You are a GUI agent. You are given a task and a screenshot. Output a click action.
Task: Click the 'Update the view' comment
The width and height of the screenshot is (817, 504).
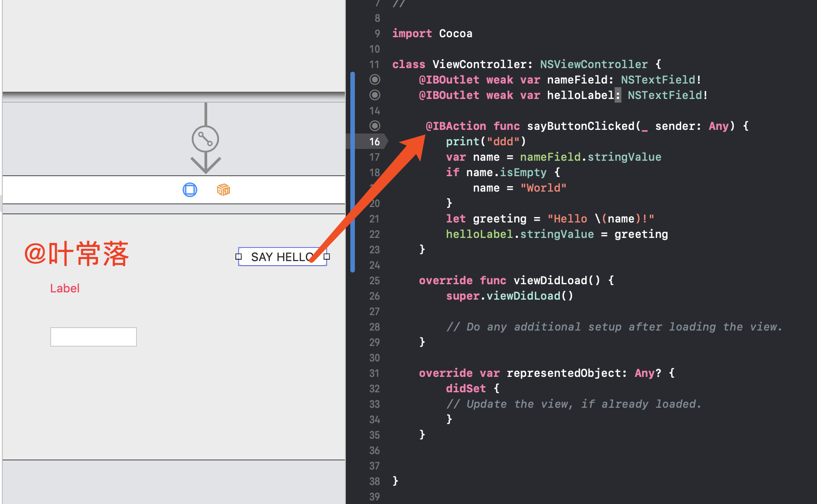(573, 404)
